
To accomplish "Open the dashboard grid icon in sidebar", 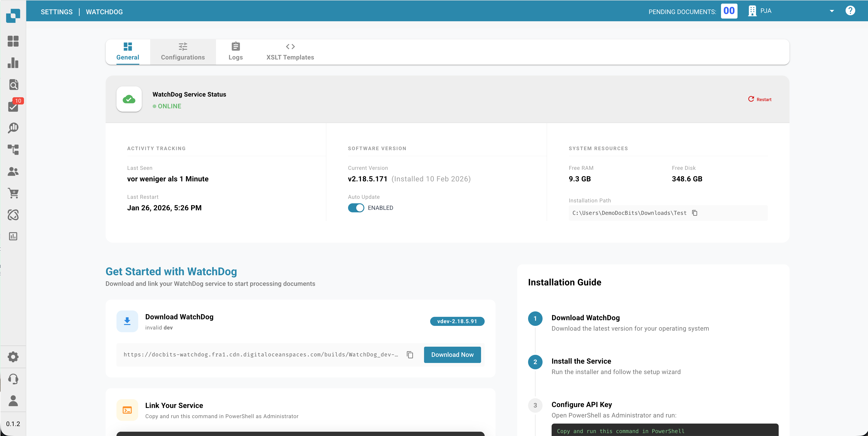I will coord(13,41).
